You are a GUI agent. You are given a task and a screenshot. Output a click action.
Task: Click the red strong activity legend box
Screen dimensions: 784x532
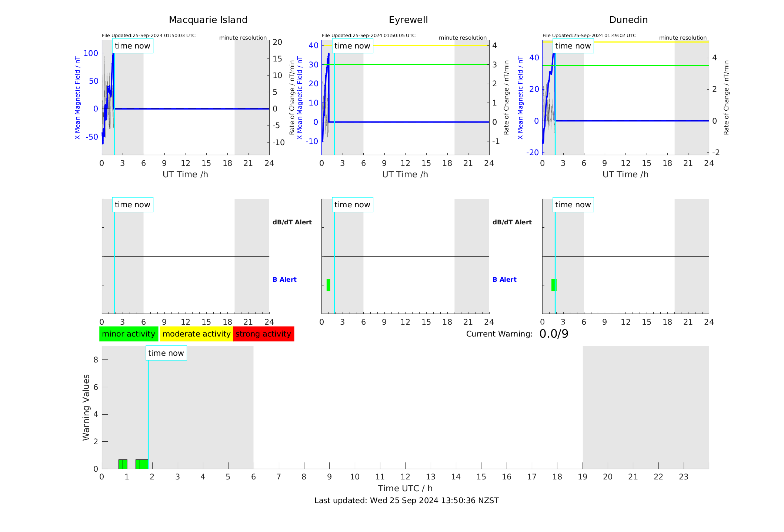(263, 334)
